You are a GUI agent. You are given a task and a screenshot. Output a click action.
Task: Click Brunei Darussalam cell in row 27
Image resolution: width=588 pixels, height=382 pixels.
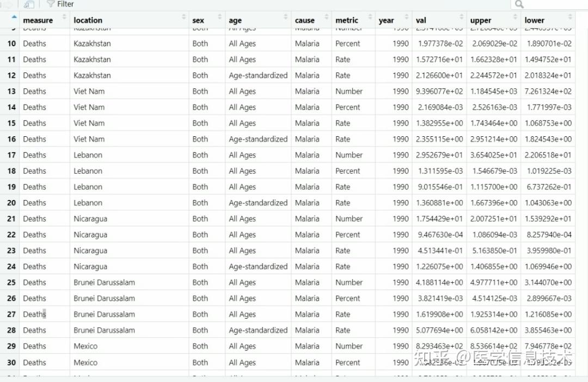[104, 314]
